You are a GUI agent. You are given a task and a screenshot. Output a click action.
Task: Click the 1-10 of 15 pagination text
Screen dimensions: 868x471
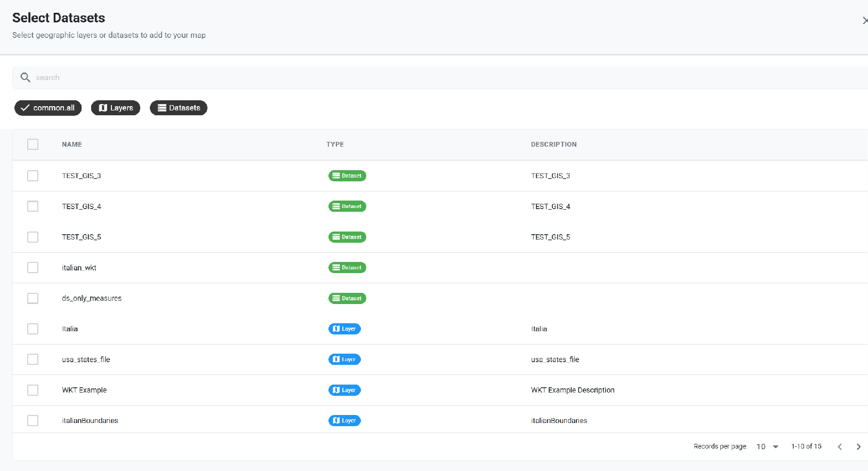(x=806, y=446)
